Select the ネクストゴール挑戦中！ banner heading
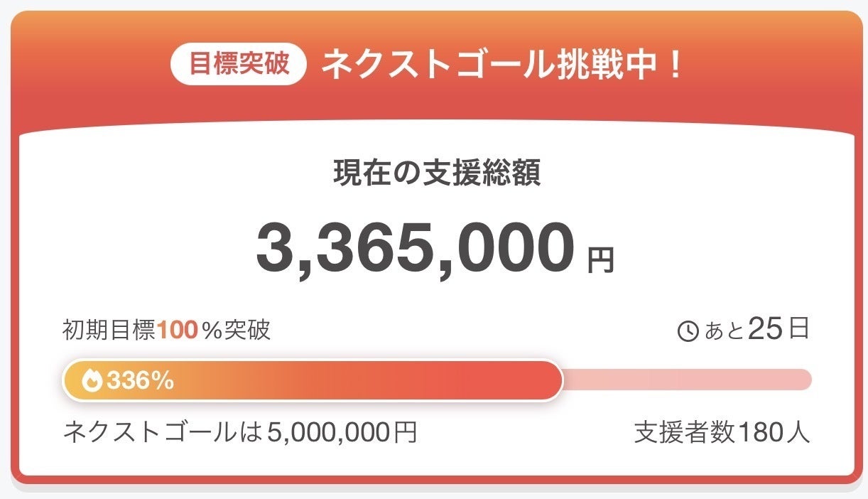 (x=502, y=65)
